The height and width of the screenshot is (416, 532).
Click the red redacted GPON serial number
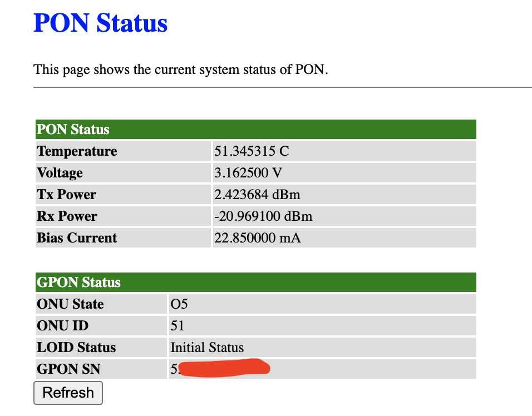223,368
